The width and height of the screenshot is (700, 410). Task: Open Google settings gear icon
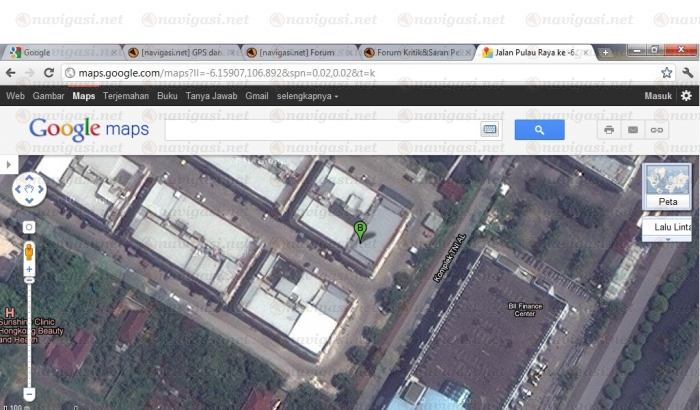coord(685,96)
